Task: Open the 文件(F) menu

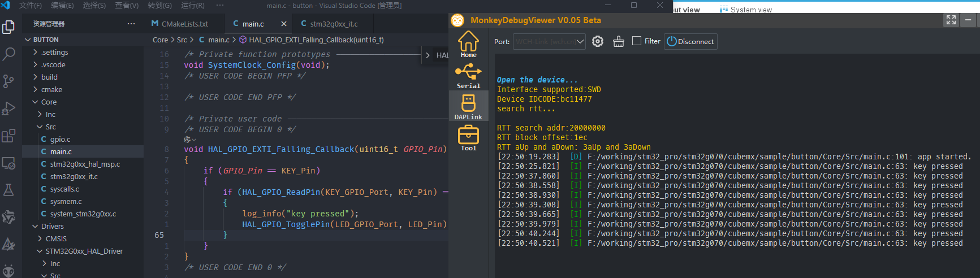Action: [x=31, y=5]
